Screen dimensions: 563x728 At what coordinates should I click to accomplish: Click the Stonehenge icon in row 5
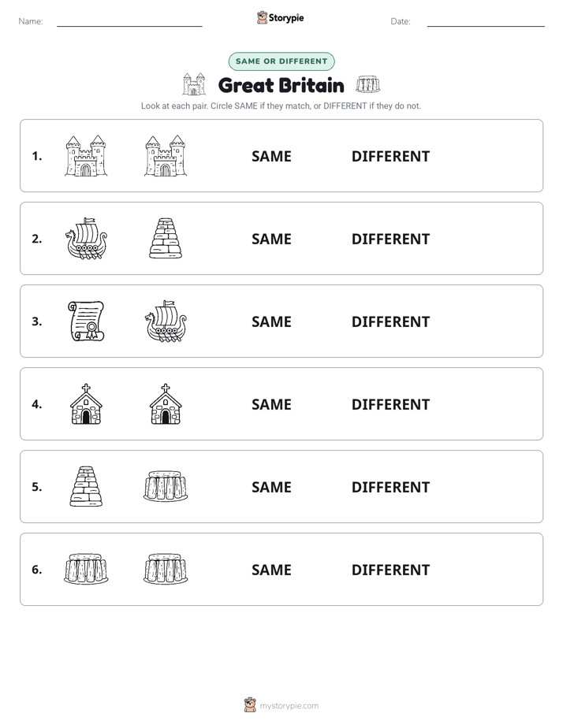pyautogui.click(x=166, y=487)
